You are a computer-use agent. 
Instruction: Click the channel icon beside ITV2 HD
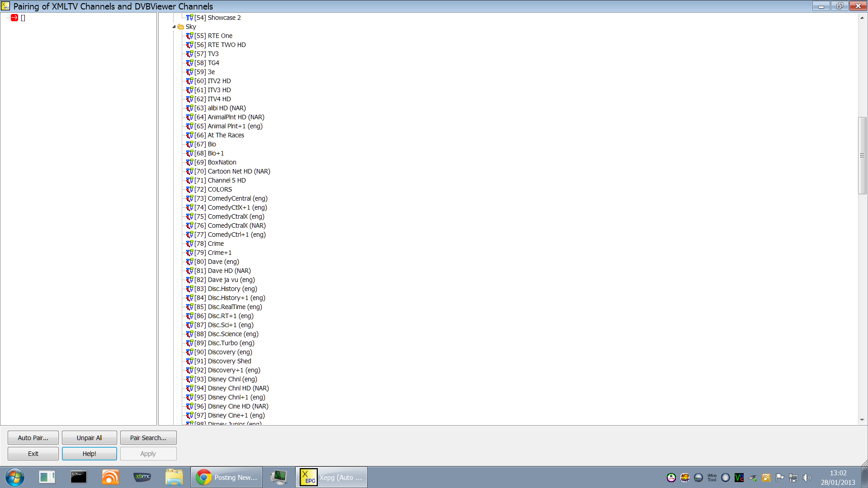coord(189,81)
